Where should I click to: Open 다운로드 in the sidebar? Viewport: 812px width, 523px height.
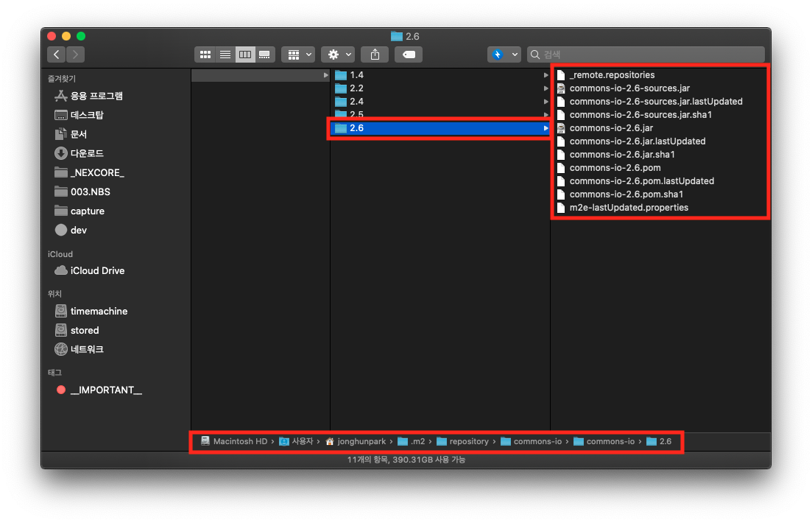[86, 153]
